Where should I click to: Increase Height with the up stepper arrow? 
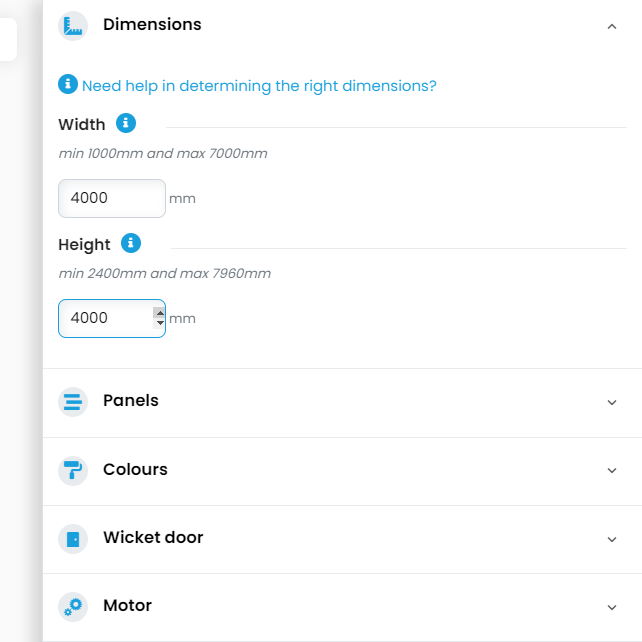159,312
